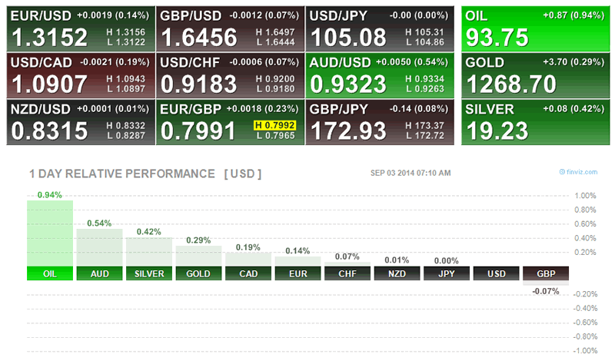Select the GOLD commodity tile
615x364 pixels.
coord(534,75)
